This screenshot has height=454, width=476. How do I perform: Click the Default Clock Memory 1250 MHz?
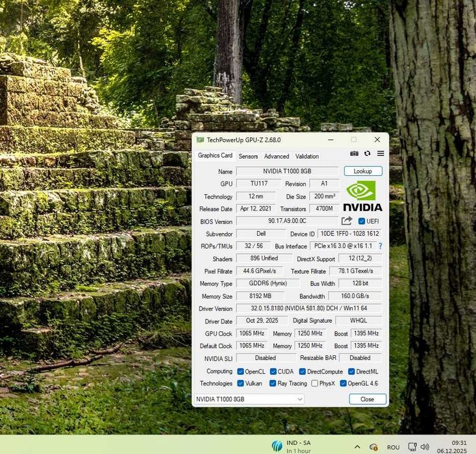point(310,346)
